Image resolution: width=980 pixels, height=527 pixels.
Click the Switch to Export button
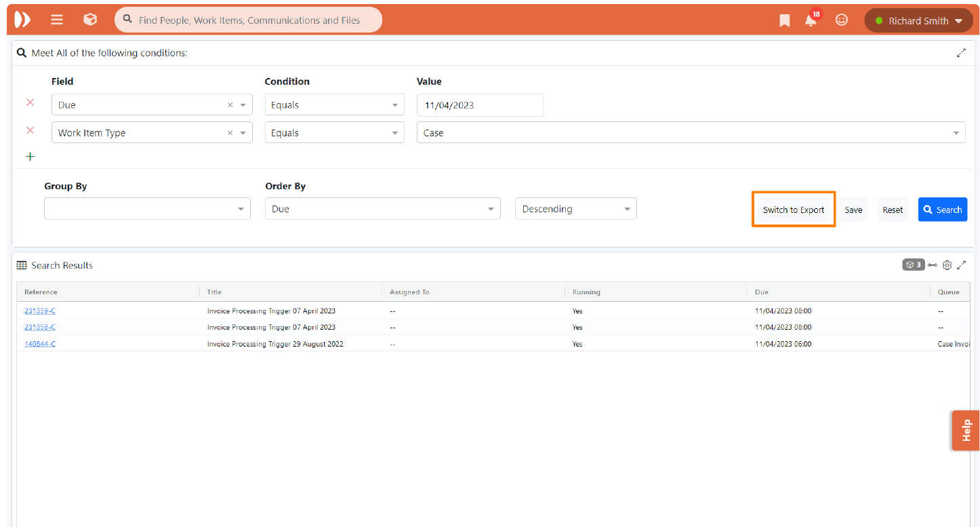click(794, 210)
